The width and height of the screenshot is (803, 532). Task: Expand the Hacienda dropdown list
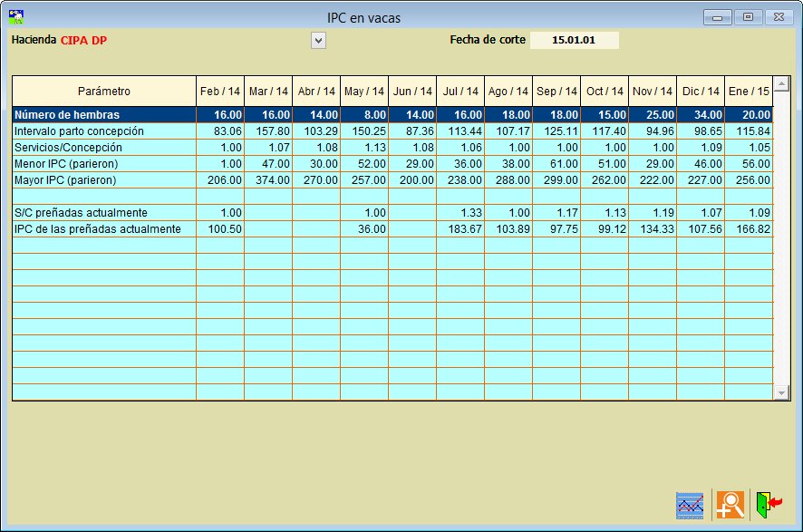(x=318, y=40)
